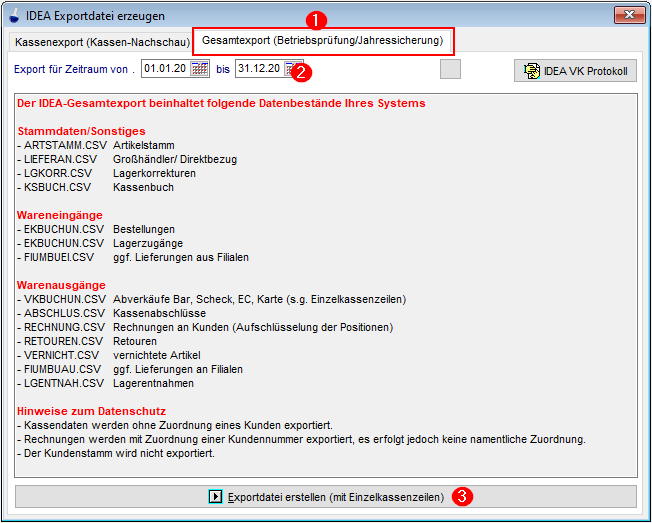Click the KSBUCH.CSV Kassenbuch line
652x523 pixels.
point(96,187)
